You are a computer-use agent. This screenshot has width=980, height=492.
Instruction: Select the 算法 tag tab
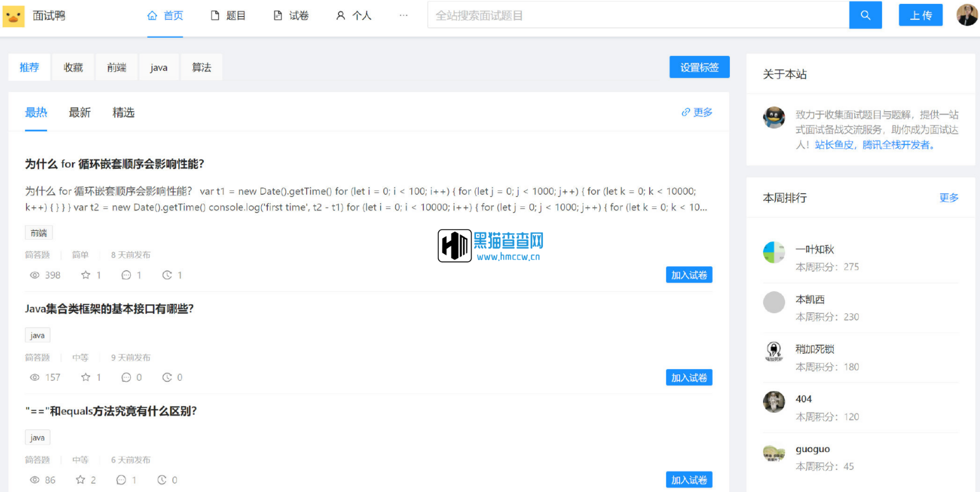click(x=201, y=68)
